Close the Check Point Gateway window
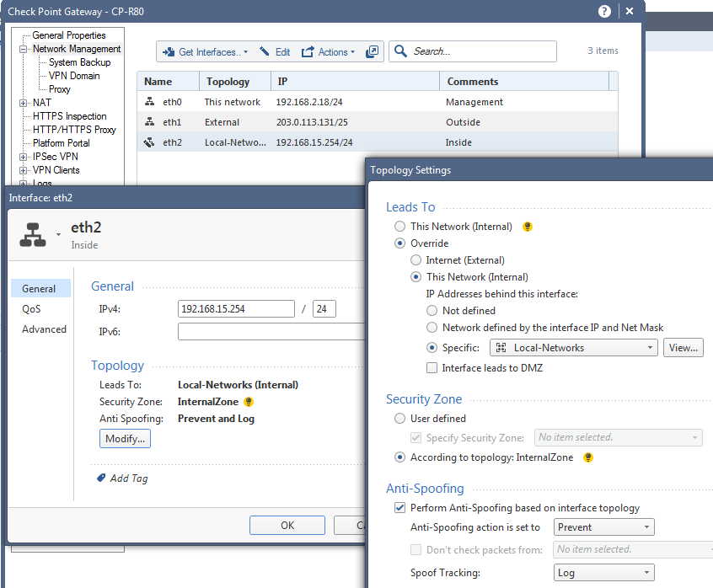This screenshot has height=588, width=713. 630,11
